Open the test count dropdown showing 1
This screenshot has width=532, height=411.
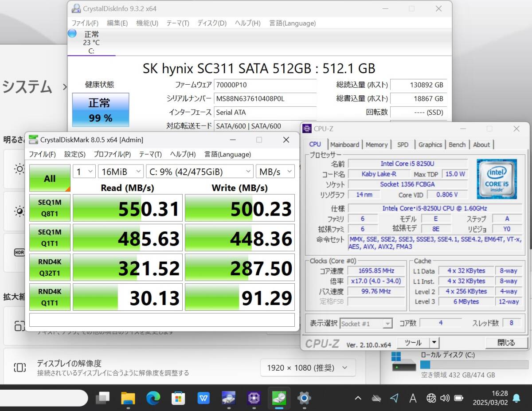coord(84,172)
